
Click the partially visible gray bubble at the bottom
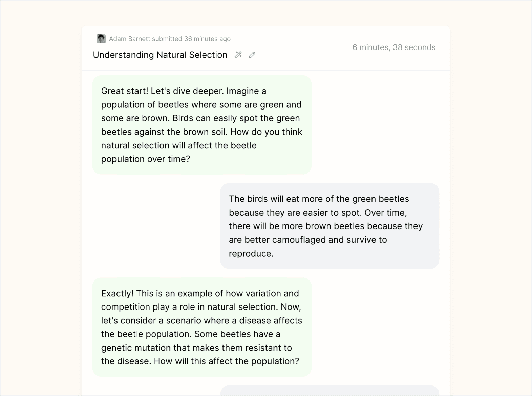tap(329, 391)
